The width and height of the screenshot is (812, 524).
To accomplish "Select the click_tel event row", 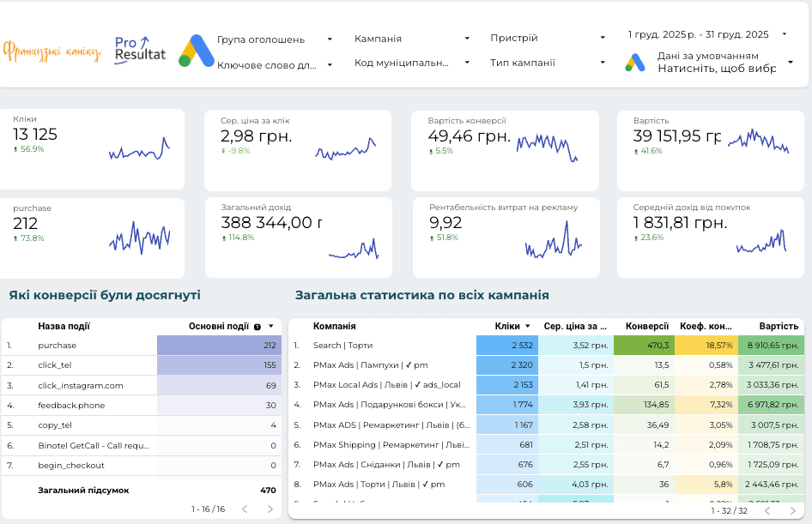I will [142, 365].
